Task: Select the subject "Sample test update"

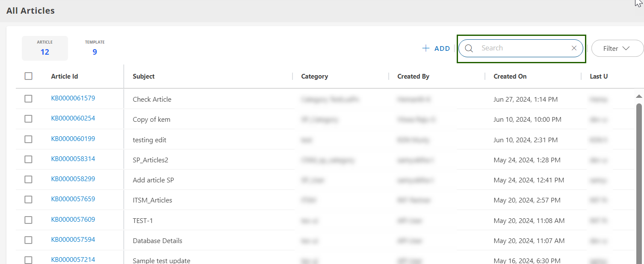Action: (162, 261)
